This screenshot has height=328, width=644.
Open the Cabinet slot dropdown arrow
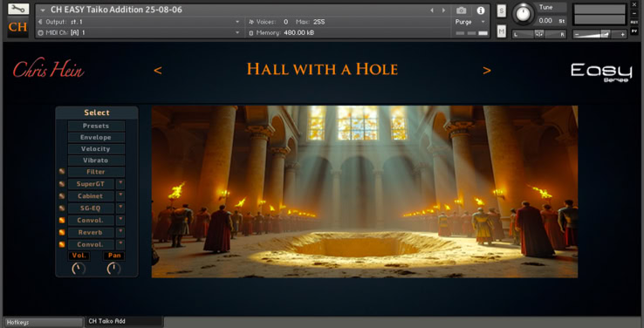tap(120, 195)
